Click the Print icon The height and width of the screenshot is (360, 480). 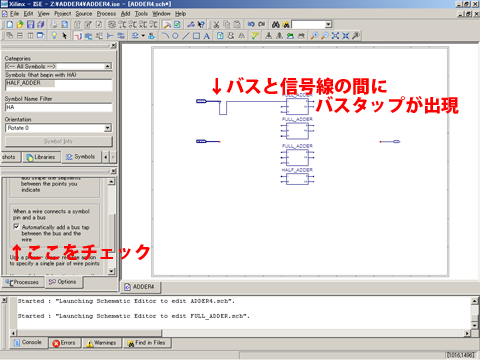[54, 24]
